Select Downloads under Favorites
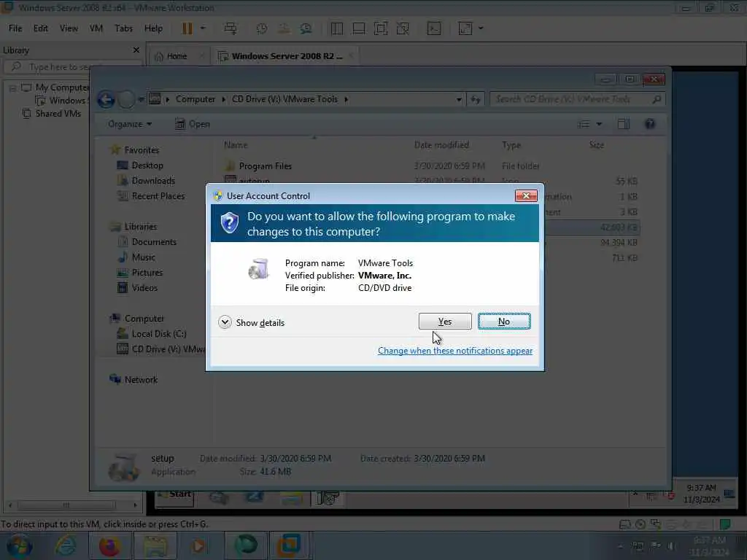The height and width of the screenshot is (560, 747). [x=153, y=181]
